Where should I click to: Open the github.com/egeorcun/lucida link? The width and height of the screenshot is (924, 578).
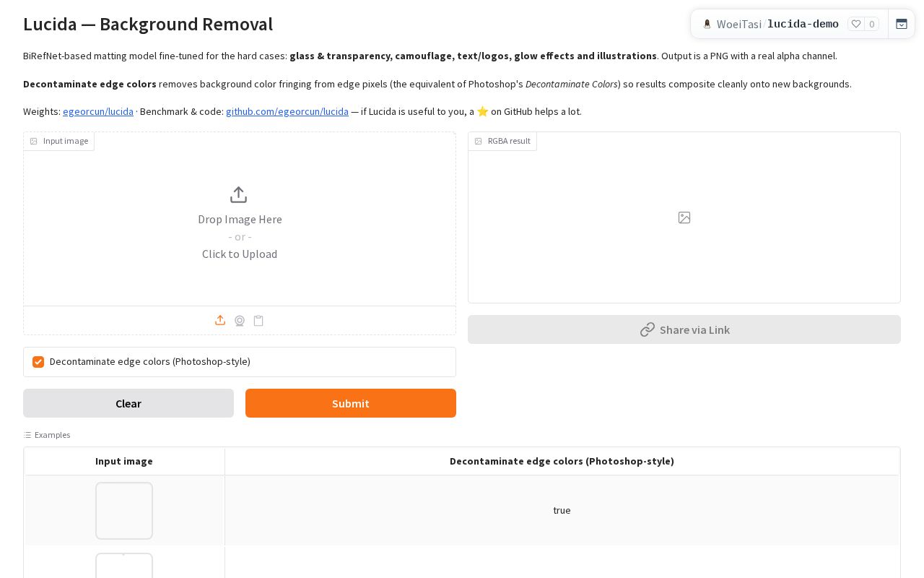point(287,111)
